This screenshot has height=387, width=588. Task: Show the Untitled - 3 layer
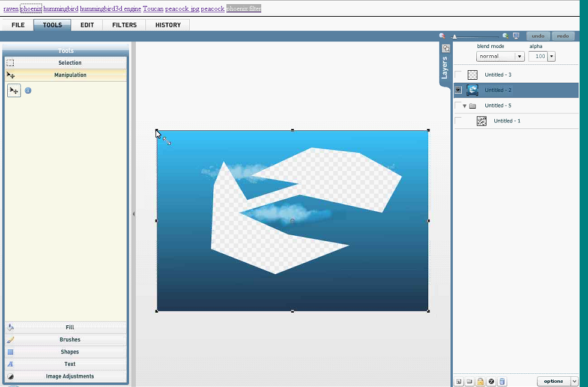[458, 74]
